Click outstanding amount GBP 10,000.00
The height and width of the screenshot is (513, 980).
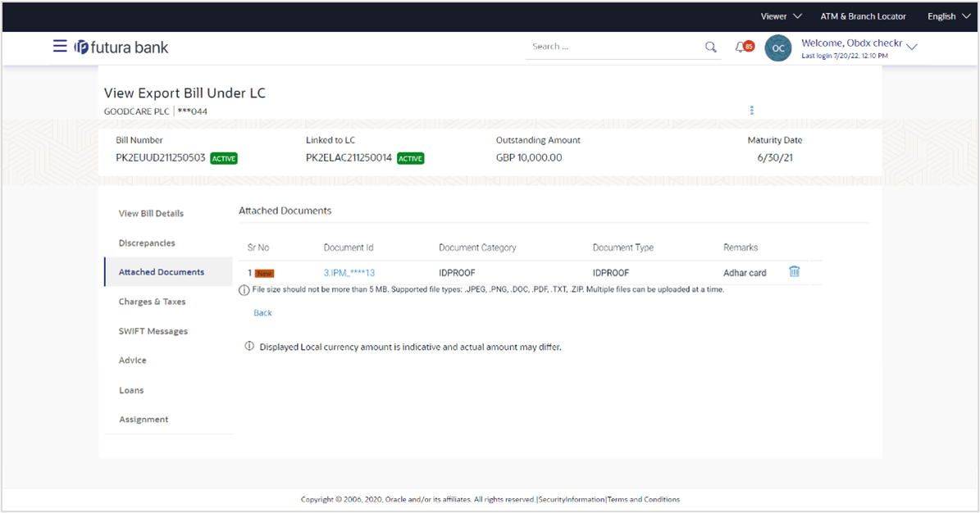[x=529, y=158]
